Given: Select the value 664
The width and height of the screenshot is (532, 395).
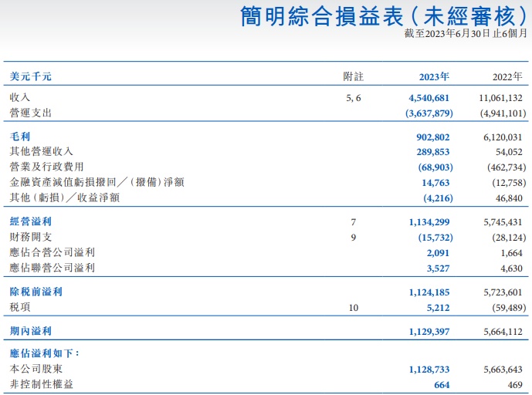Looking at the screenshot, I should [442, 385].
